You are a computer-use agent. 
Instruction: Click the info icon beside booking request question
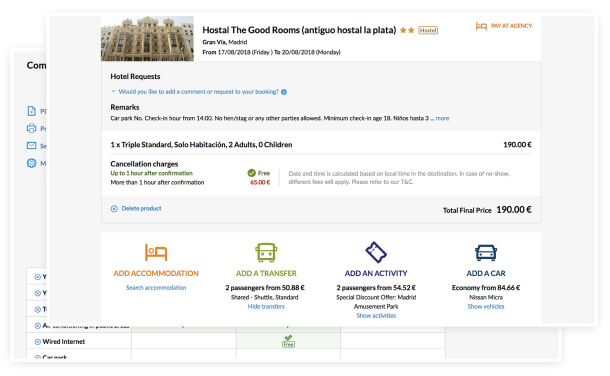284,92
